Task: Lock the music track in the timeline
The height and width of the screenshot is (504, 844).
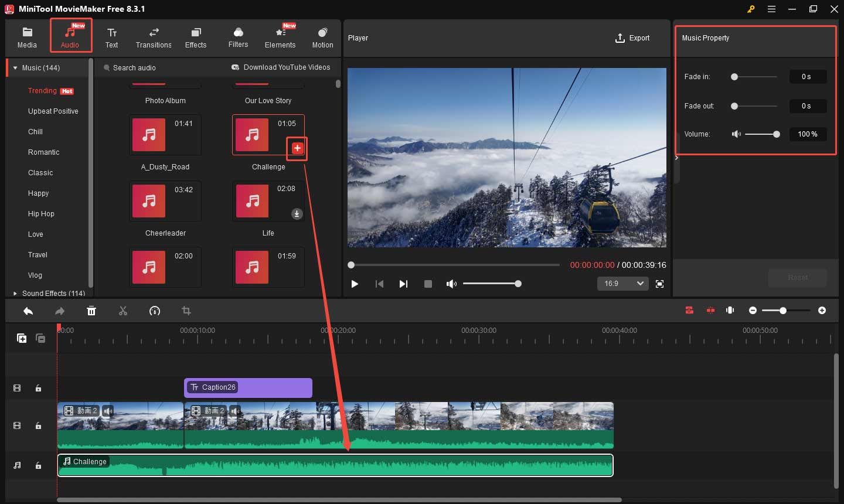Action: [x=38, y=465]
